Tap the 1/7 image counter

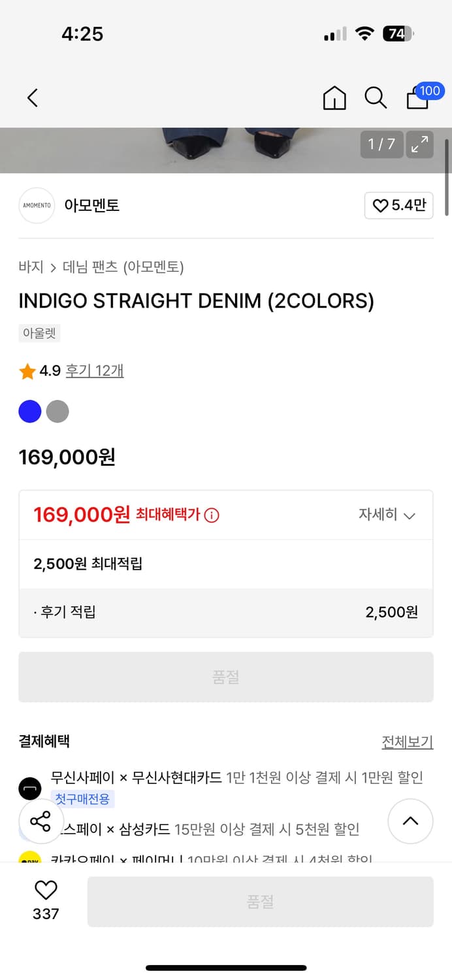(381, 145)
